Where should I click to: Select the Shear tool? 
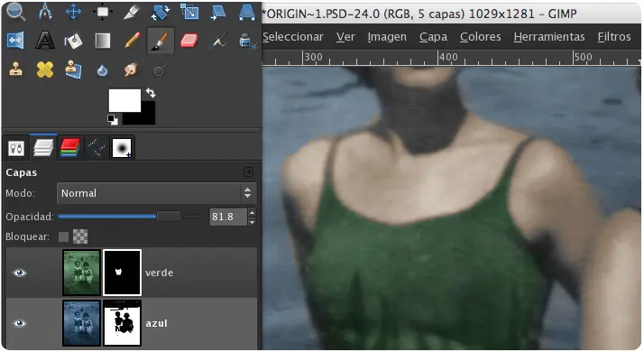(x=217, y=12)
